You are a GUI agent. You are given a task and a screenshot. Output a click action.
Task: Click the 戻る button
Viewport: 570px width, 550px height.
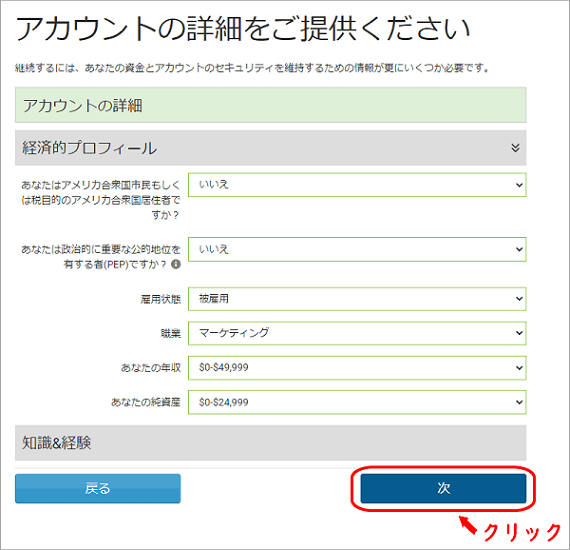(x=98, y=488)
